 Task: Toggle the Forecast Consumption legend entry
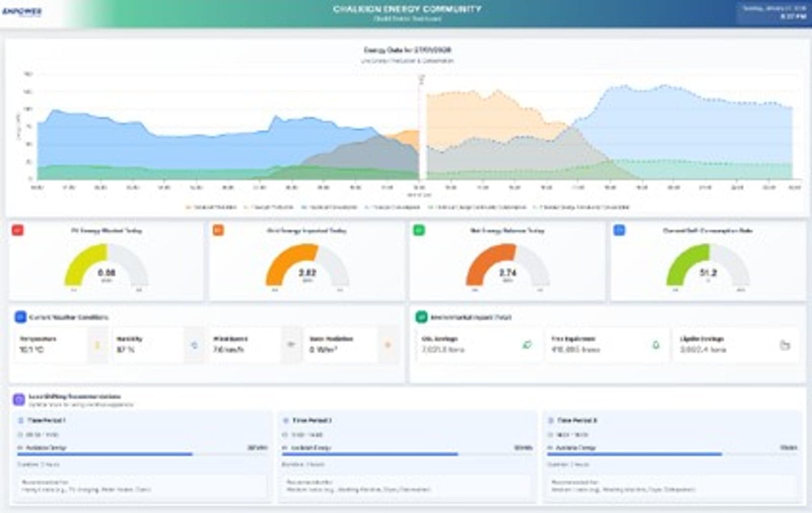click(x=392, y=207)
